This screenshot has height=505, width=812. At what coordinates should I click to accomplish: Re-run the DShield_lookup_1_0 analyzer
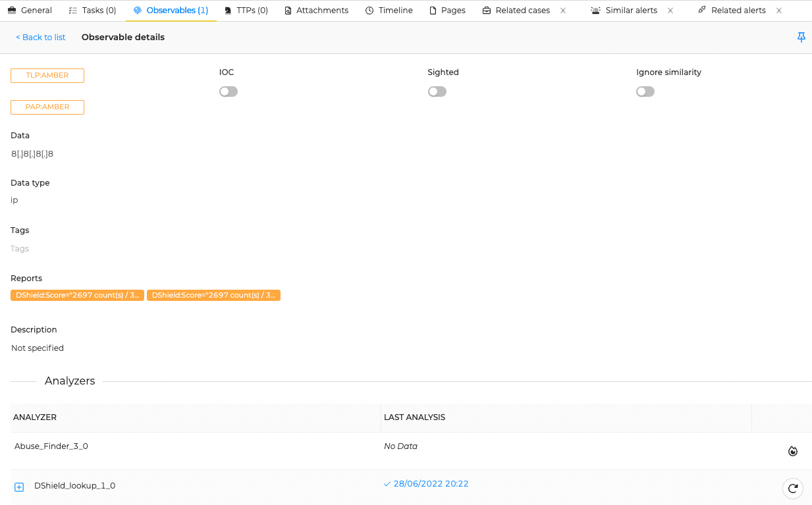(x=793, y=488)
